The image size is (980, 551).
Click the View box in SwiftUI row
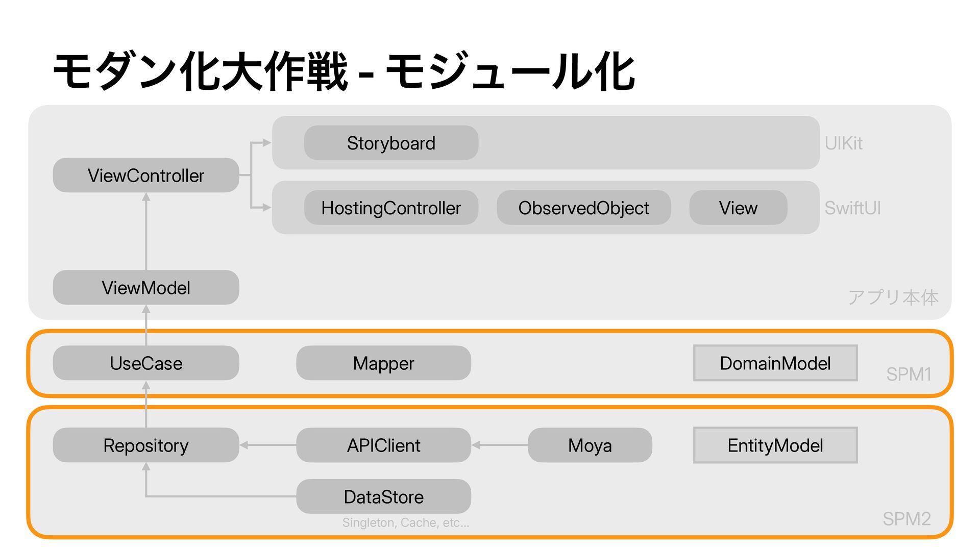tap(738, 208)
